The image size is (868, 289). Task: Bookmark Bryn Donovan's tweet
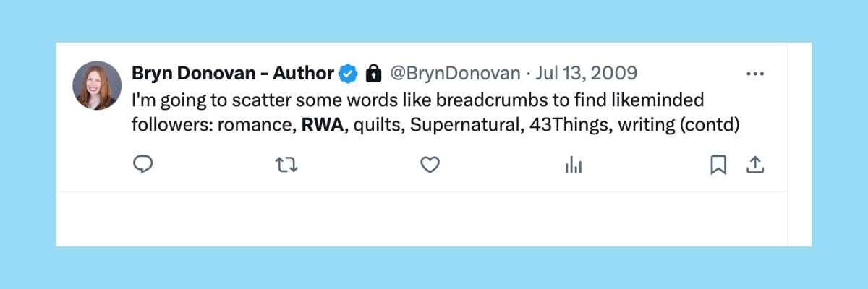(718, 165)
